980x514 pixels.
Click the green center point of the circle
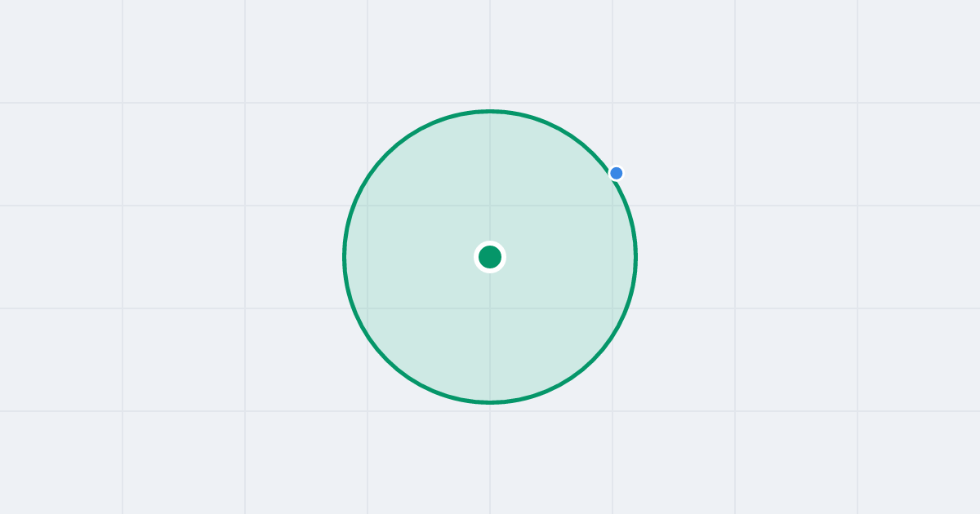[x=490, y=257]
